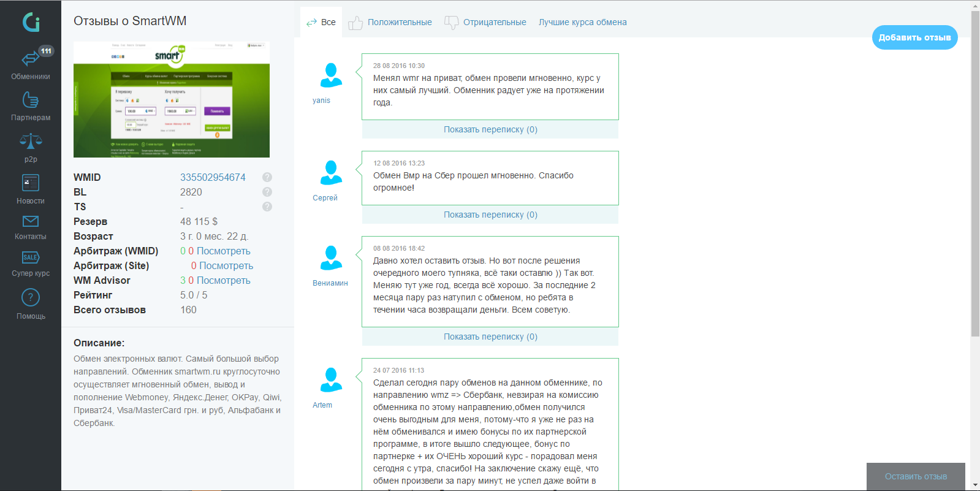Click the Artem username
The width and height of the screenshot is (980, 491).
tap(322, 405)
